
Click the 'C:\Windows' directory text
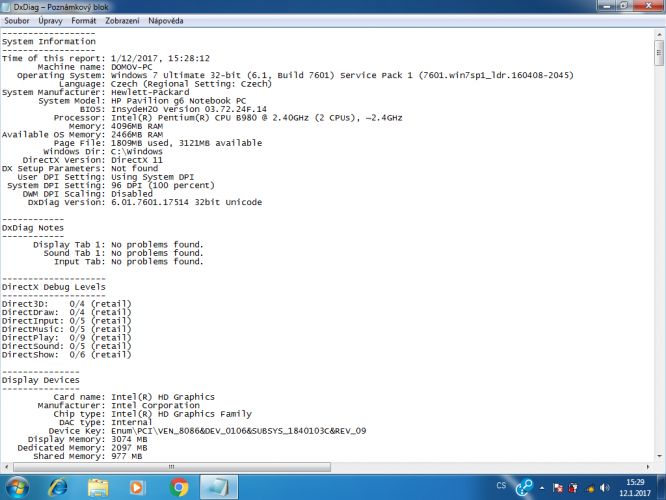137,152
